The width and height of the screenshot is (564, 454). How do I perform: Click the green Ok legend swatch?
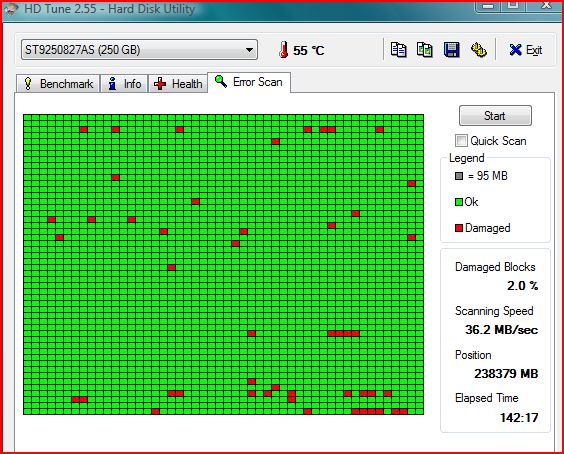click(x=459, y=202)
